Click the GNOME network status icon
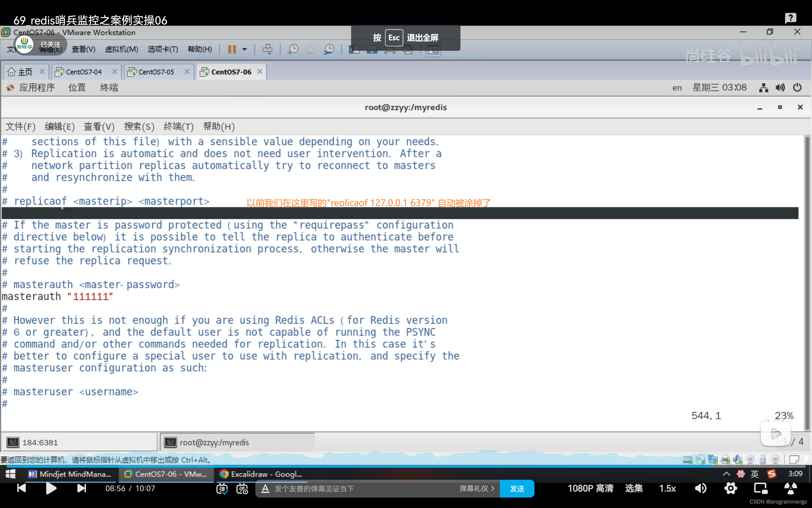812x508 pixels. coord(763,88)
